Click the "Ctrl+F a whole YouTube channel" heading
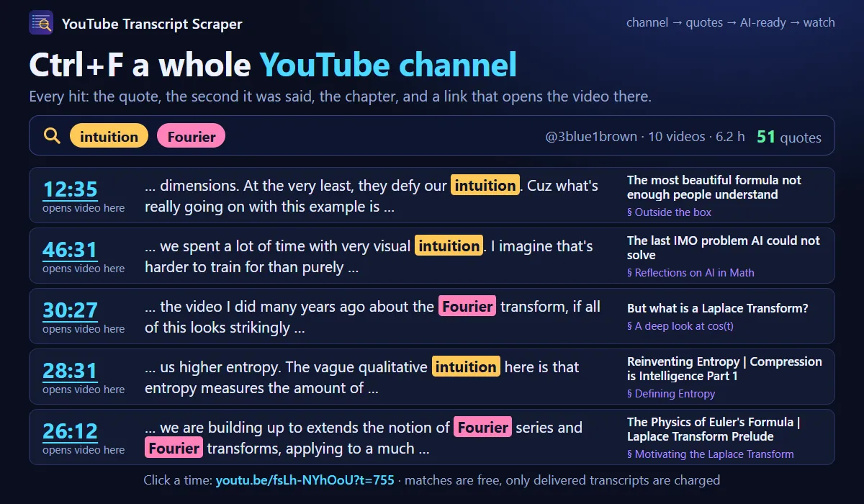This screenshot has width=864, height=504. [273, 65]
